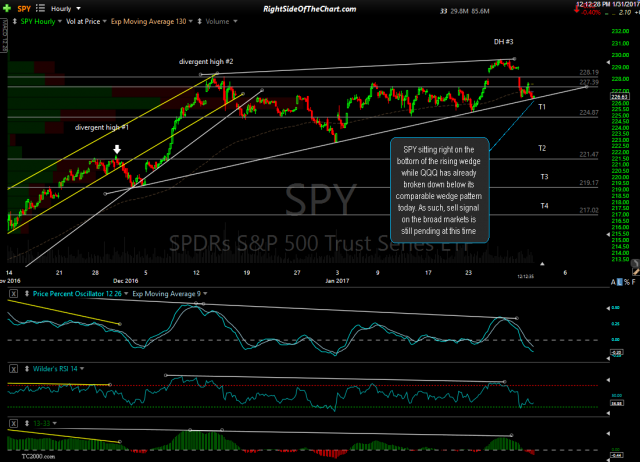Expand the Wilder's RSI 14 menu
This screenshot has height=462, width=640.
82,369
